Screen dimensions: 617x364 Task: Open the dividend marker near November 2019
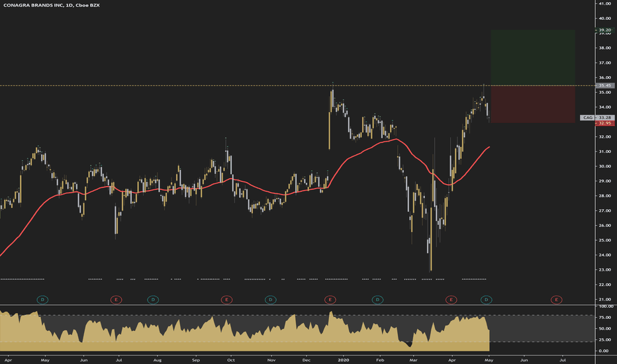[x=270, y=300]
